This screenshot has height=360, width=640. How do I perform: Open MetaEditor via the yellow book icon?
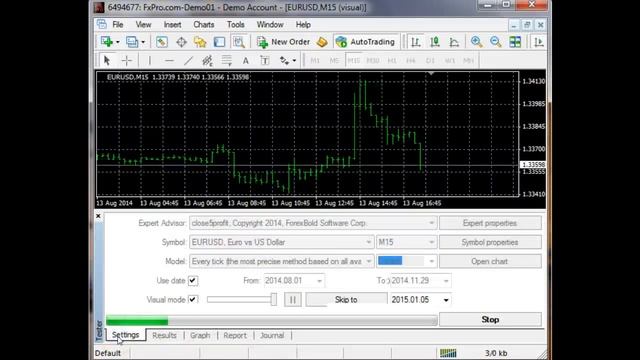[322, 42]
